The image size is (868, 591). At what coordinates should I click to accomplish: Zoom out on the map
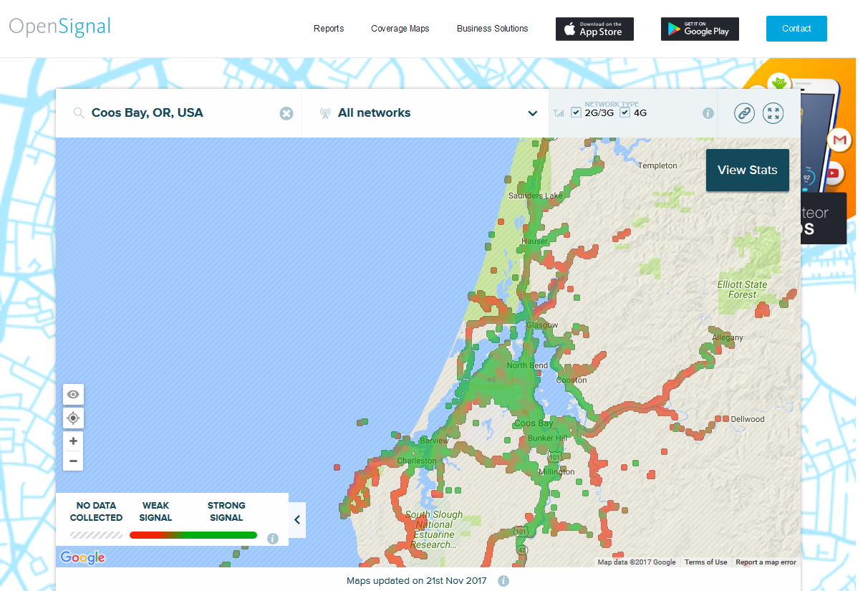coord(73,461)
